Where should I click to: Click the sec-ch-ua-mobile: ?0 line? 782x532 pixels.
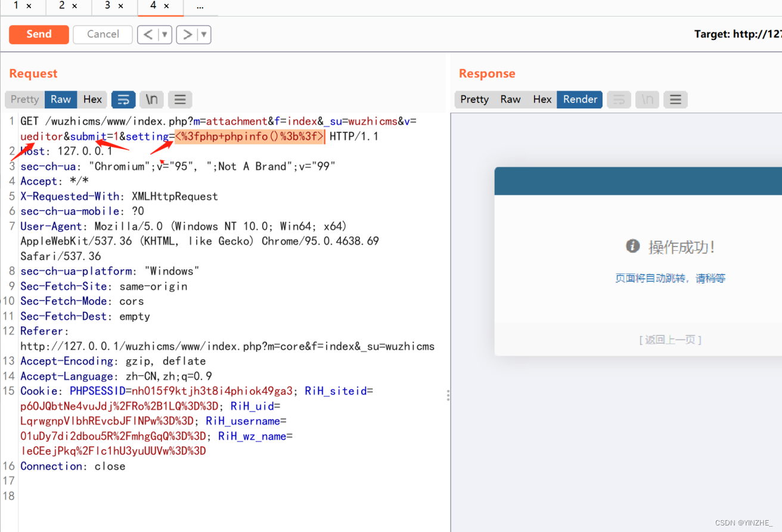[82, 211]
